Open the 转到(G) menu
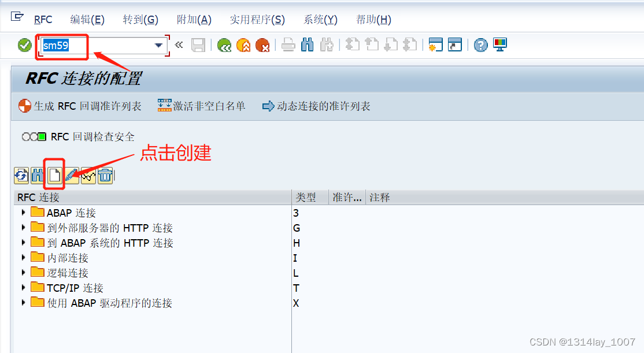Viewport: 644px width, 353px height. pyautogui.click(x=140, y=20)
